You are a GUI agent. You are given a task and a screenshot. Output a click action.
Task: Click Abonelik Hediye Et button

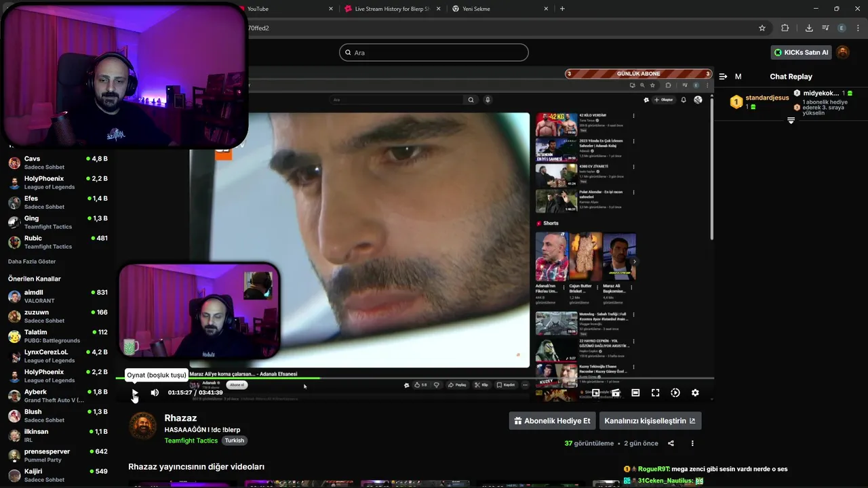click(x=553, y=421)
